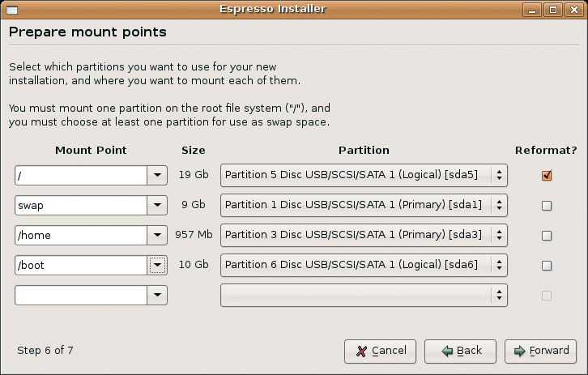Click the 'Prepare mount points' heading
Image resolution: width=588 pixels, height=375 pixels.
[87, 32]
